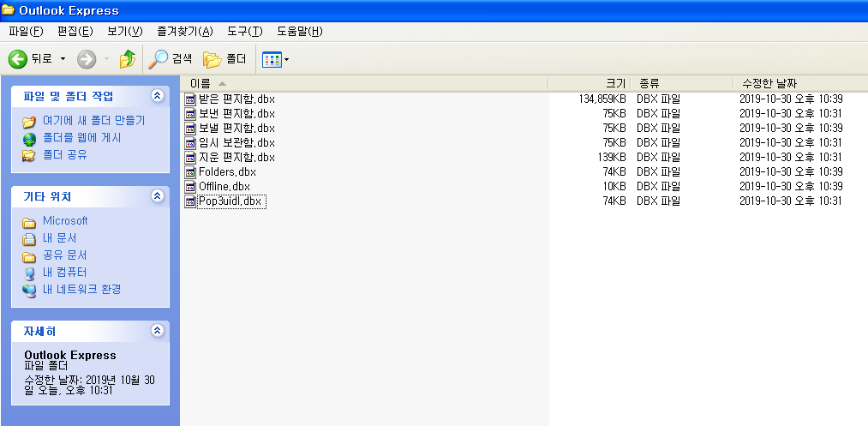Select the Pop3uidl.dbx file name
This screenshot has width=868, height=426.
pyautogui.click(x=231, y=201)
